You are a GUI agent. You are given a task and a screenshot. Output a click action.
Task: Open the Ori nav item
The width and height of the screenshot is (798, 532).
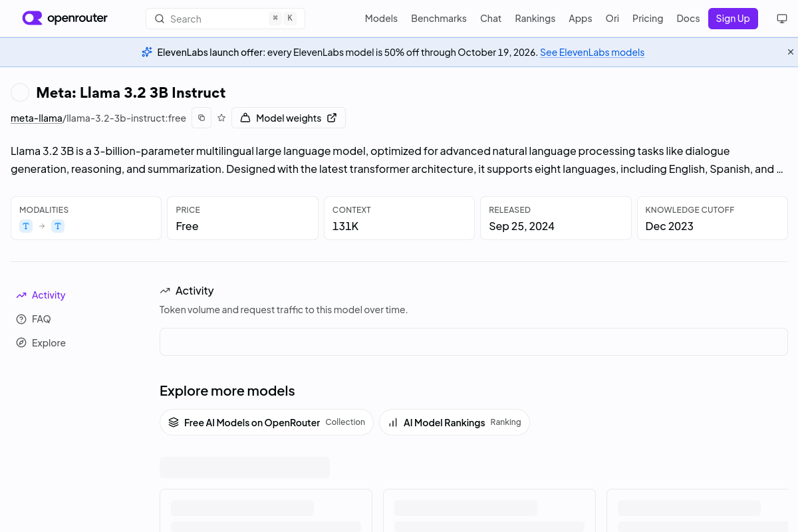pos(612,19)
